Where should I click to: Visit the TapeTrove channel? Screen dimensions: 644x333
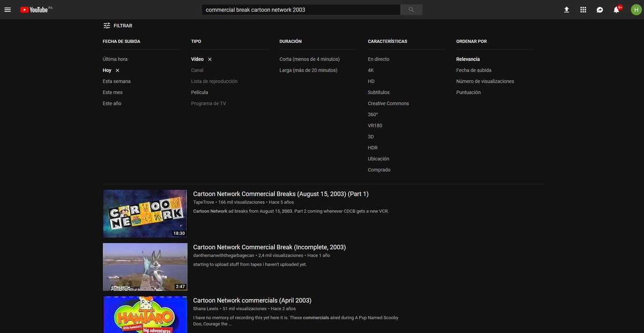tap(203, 202)
